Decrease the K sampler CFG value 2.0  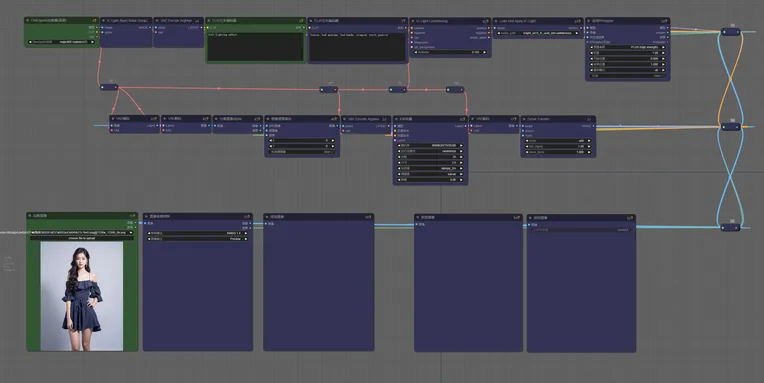click(400, 163)
